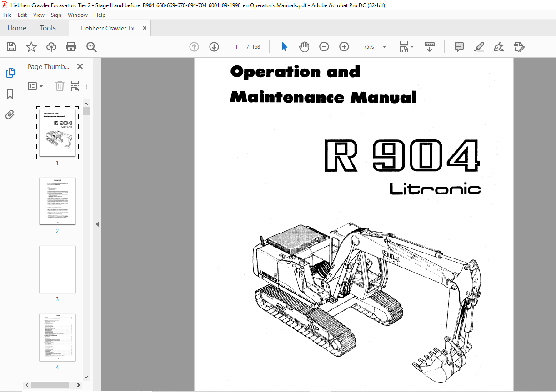Show the Page Thumbnails navigation pane icon
Viewport: 556px width, 392px height.
click(x=10, y=73)
